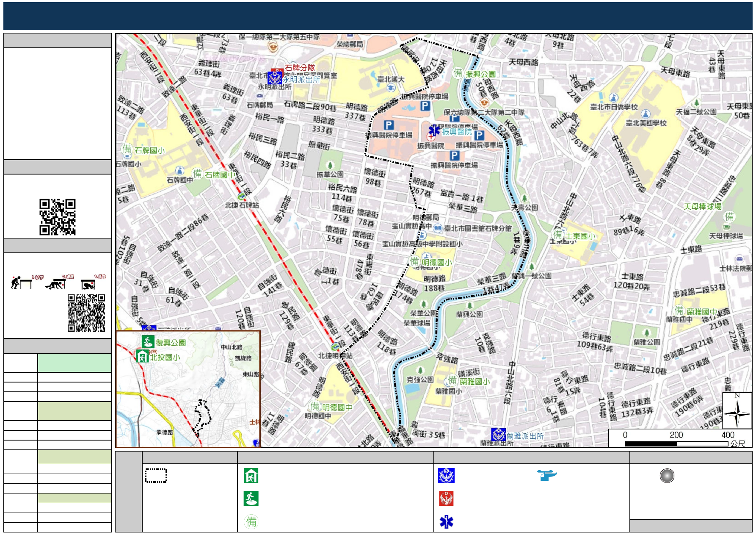Click the 蘭興公園 map label

[469, 314]
